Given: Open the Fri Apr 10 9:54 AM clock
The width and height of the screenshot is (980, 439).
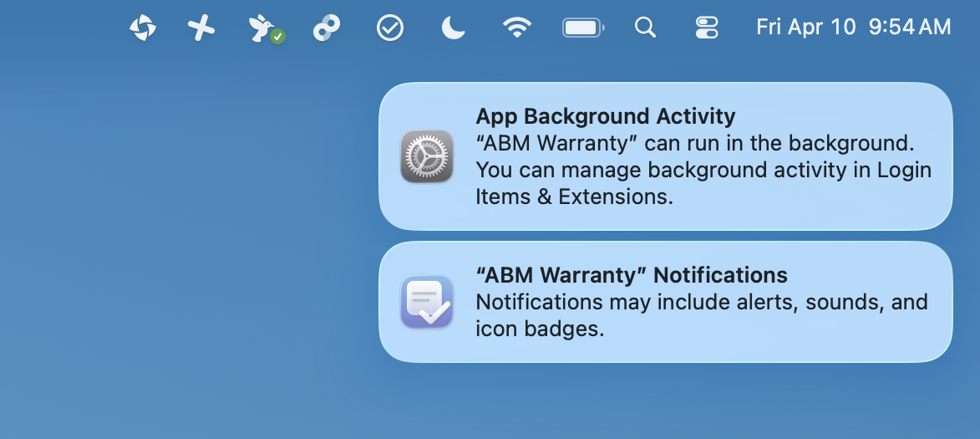Looking at the screenshot, I should pyautogui.click(x=853, y=28).
